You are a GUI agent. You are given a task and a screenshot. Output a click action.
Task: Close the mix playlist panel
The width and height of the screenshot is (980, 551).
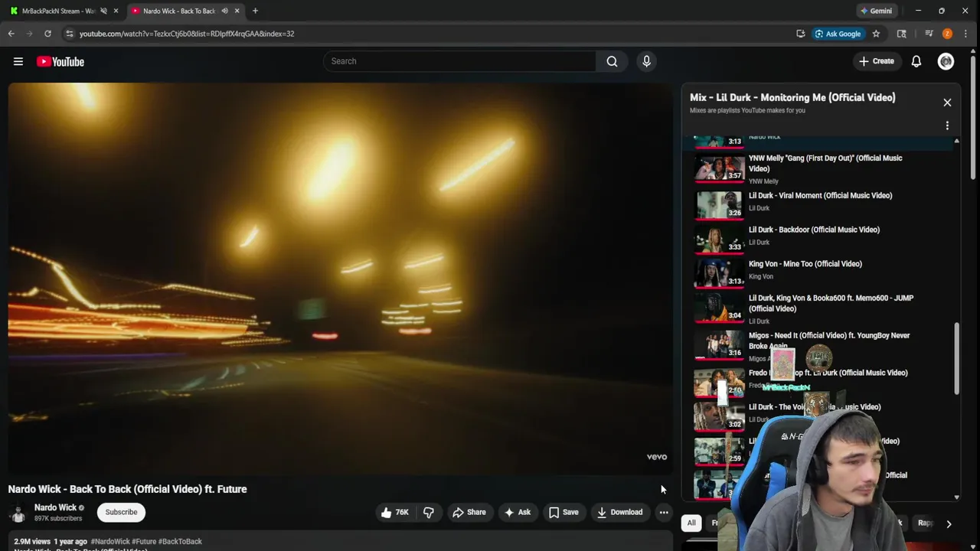[947, 103]
